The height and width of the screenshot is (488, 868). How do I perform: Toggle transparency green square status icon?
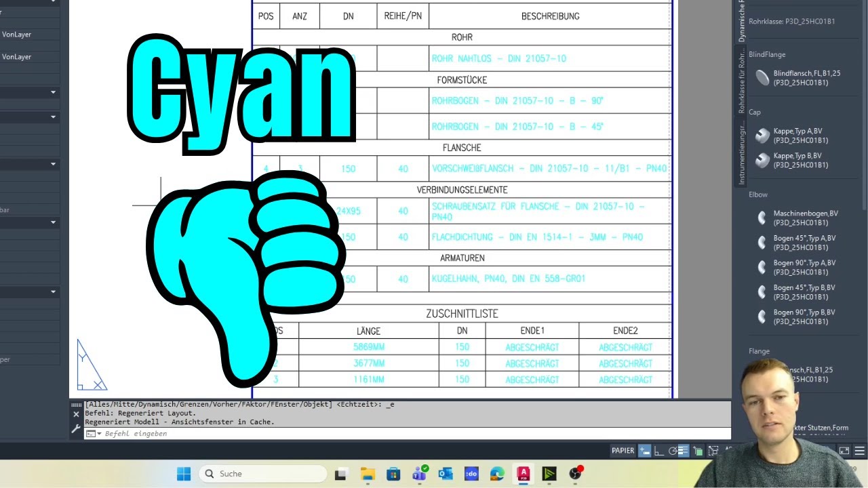pyautogui.click(x=698, y=451)
